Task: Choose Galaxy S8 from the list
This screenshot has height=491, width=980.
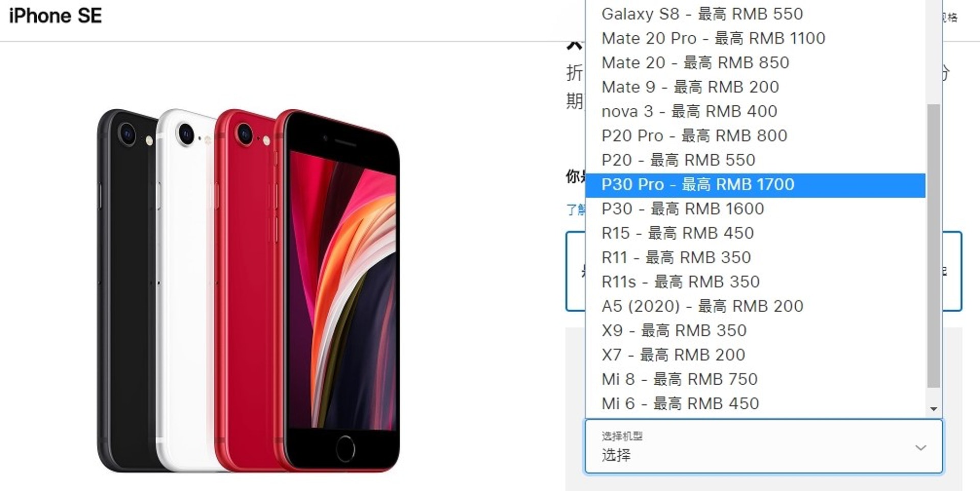Action: point(755,14)
